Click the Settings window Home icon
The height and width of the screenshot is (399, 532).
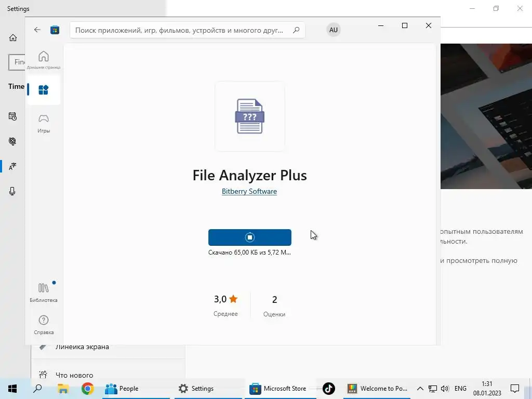tap(13, 37)
